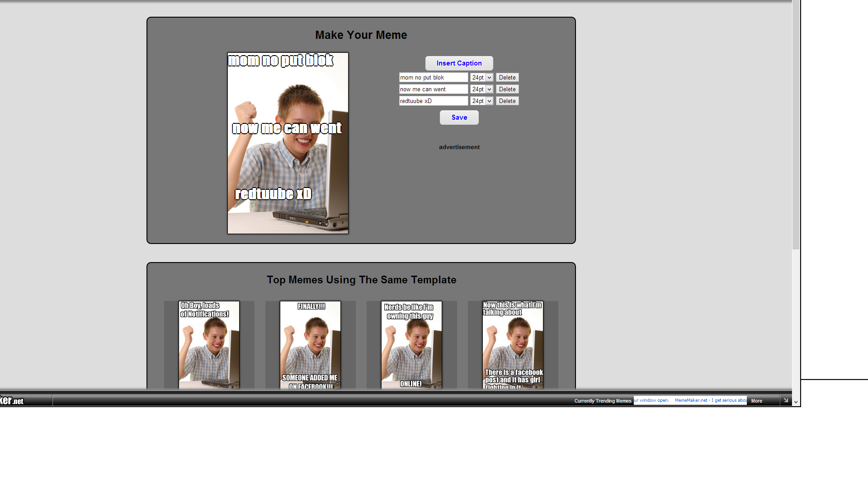Open font size dropdown for 'redtuube xD'
Screen dimensions: 868x488
(481, 101)
